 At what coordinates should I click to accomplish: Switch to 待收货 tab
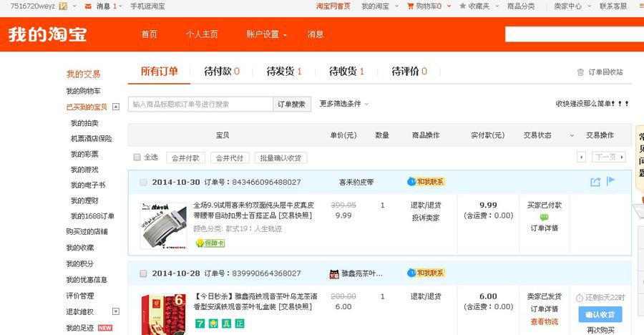(x=346, y=72)
